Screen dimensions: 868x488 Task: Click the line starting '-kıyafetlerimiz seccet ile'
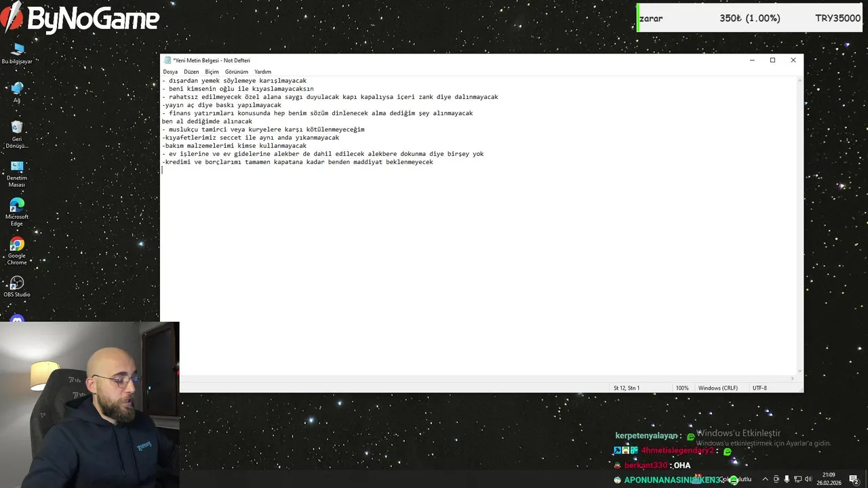tap(251, 138)
